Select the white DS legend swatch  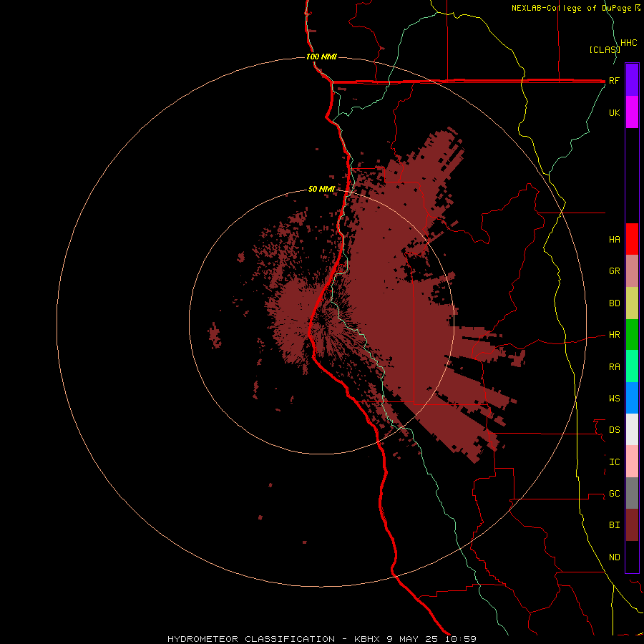tap(632, 429)
